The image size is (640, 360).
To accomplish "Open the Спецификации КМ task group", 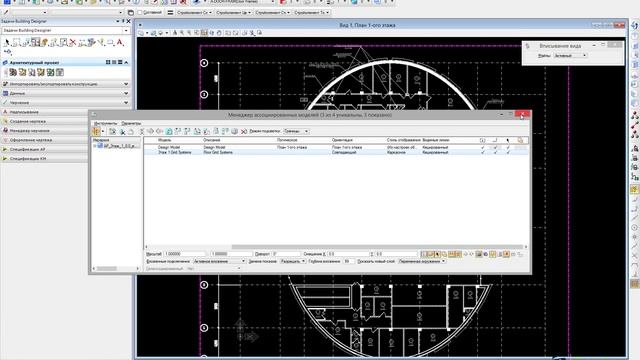I will (x=45, y=159).
